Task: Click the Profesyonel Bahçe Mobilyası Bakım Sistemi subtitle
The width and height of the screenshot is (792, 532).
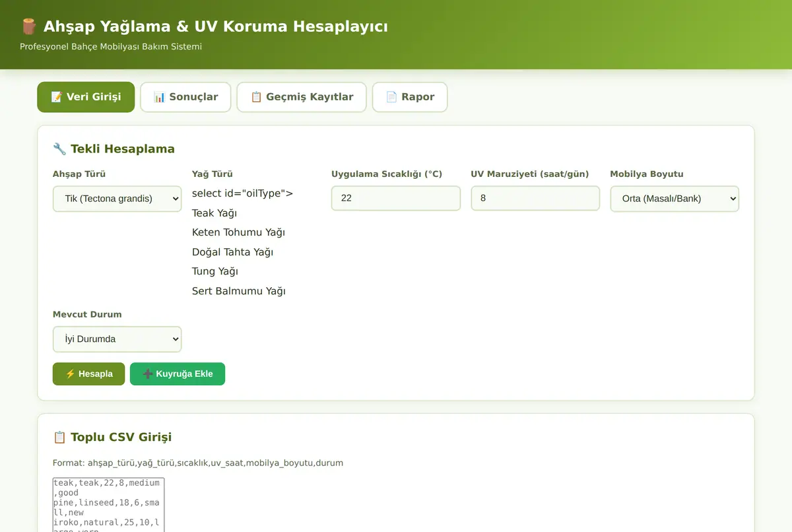Action: tap(111, 47)
